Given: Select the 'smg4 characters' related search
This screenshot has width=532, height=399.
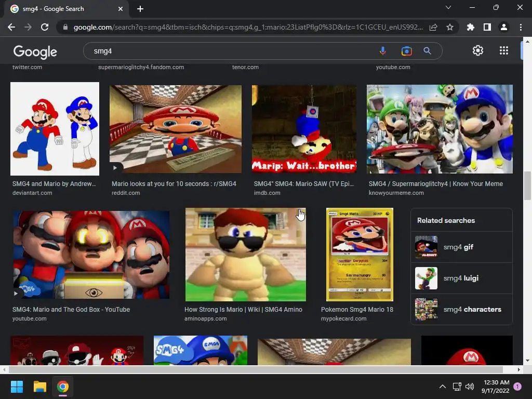Looking at the screenshot, I should pyautogui.click(x=461, y=309).
